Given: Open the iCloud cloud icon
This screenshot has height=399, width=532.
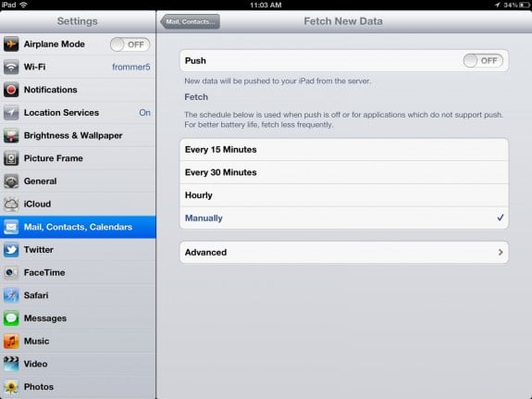Looking at the screenshot, I should 11,204.
